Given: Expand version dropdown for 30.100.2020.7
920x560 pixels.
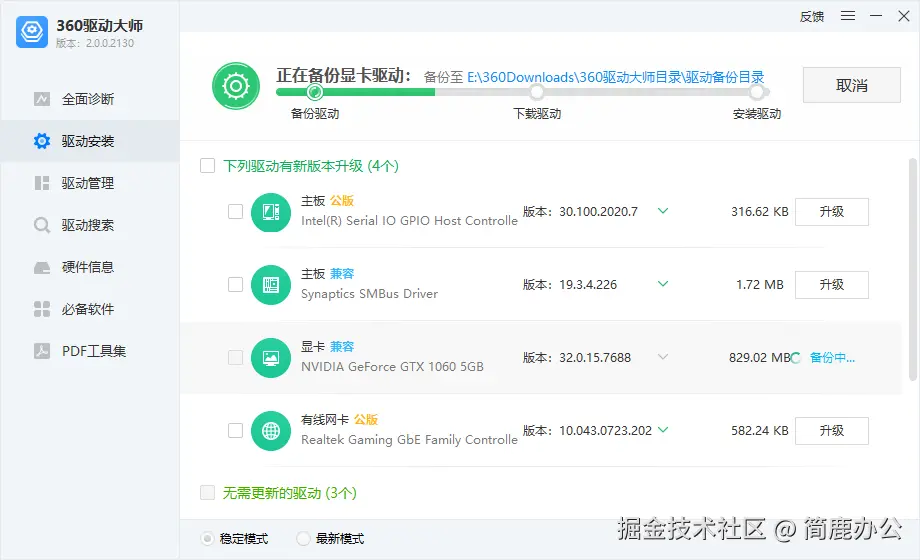Looking at the screenshot, I should [x=663, y=211].
